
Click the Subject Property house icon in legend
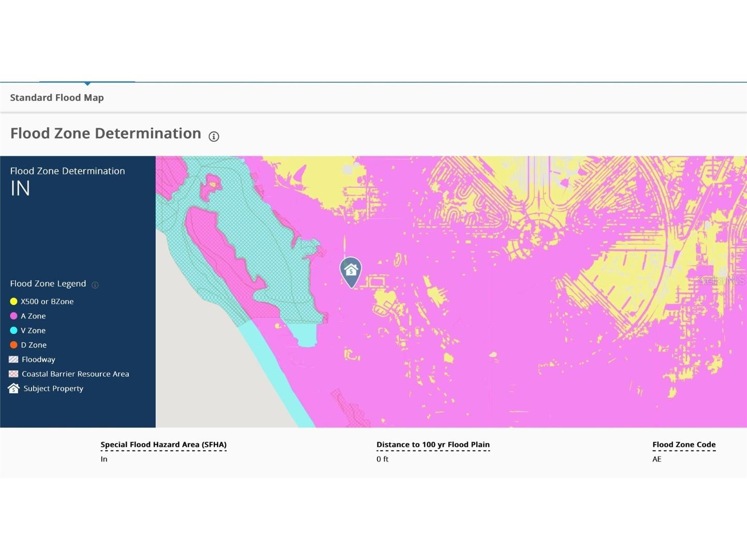[x=14, y=388]
